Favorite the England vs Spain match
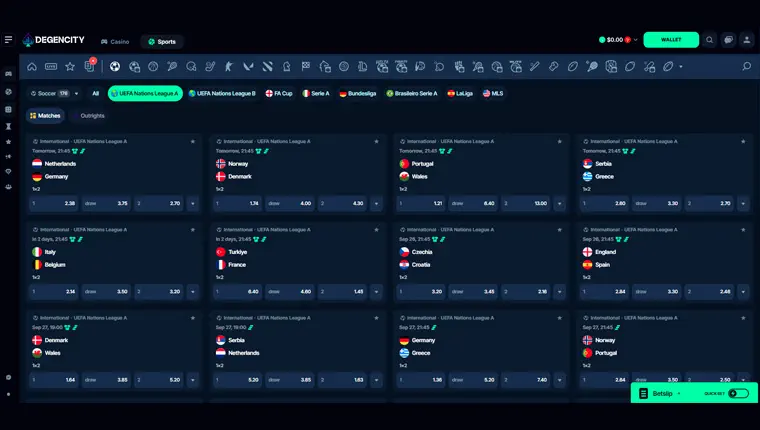Viewport: 760px width, 430px height. [743, 230]
